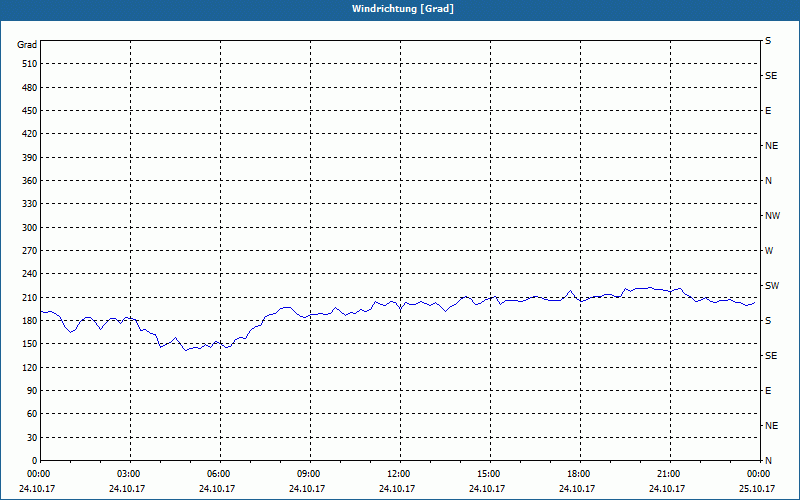Click compass label 'E' level with 450

tap(768, 111)
